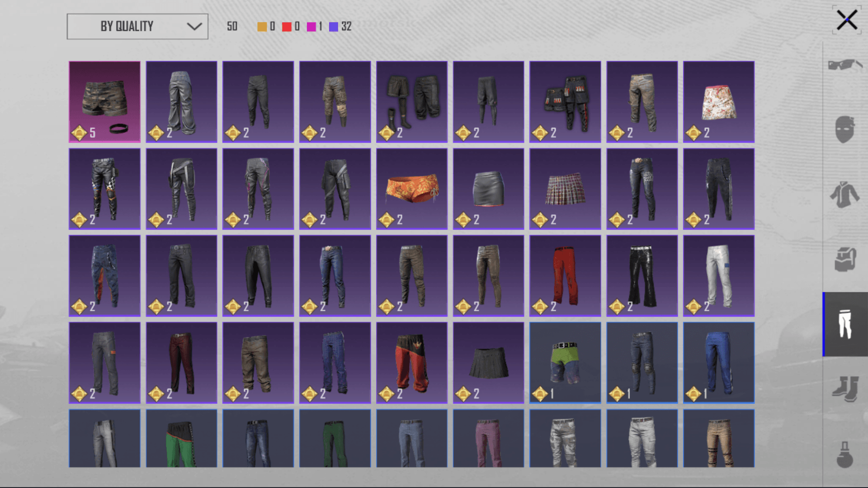This screenshot has height=488, width=868.
Task: Select the glasses category icon
Action: click(x=845, y=65)
